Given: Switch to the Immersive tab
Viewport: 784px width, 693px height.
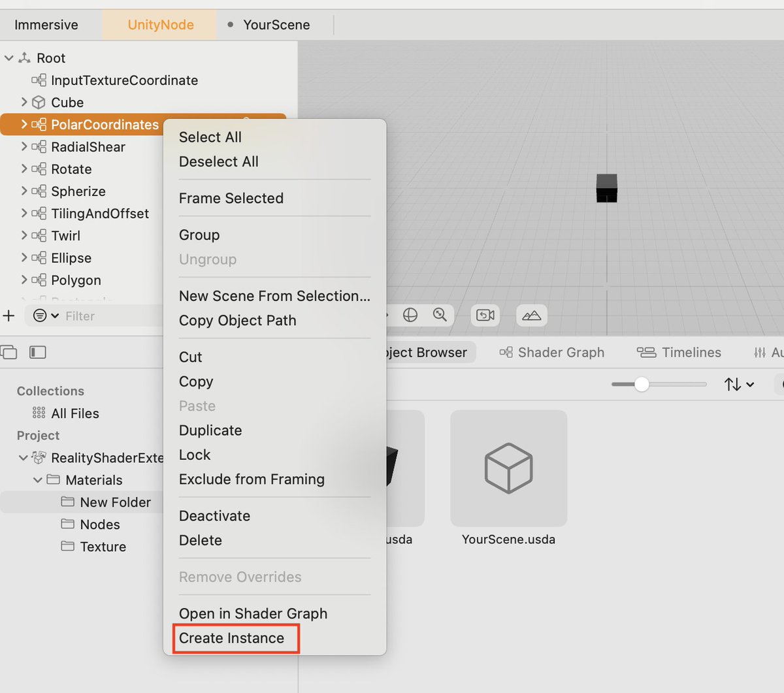Looking at the screenshot, I should pyautogui.click(x=46, y=25).
